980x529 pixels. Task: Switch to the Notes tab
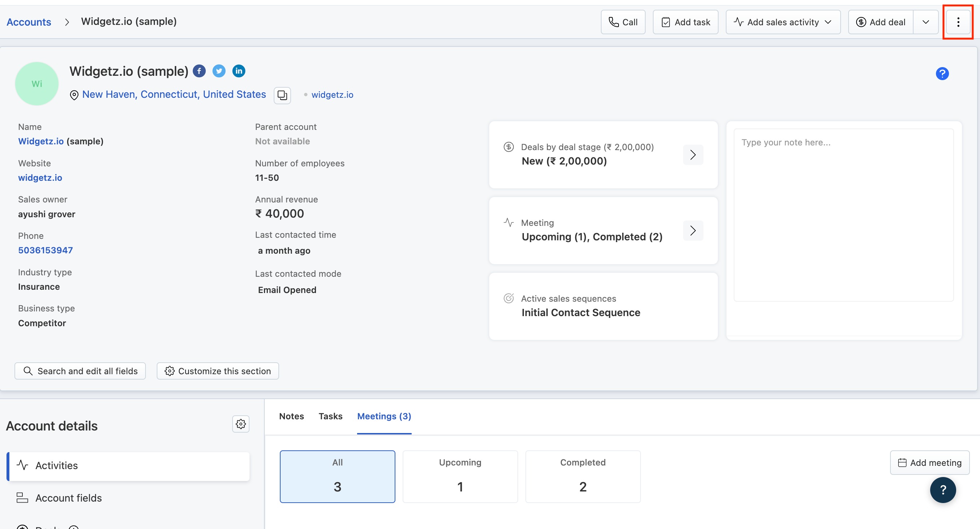[x=291, y=416]
